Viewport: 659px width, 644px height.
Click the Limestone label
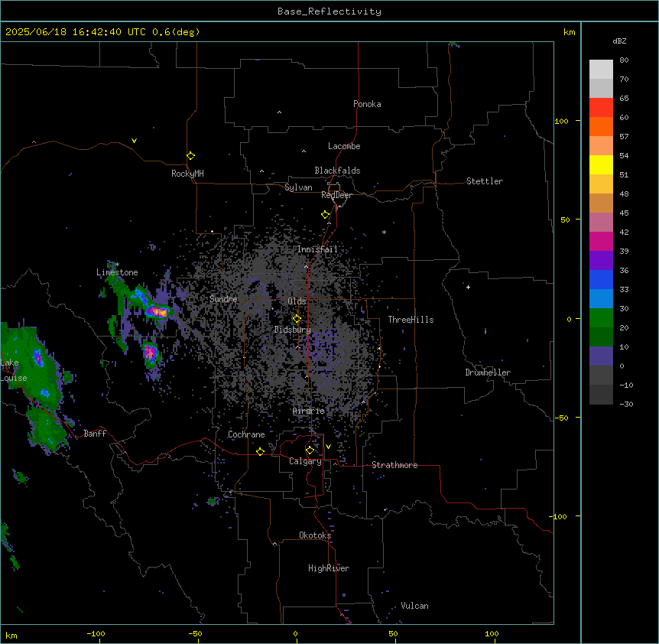tap(117, 272)
